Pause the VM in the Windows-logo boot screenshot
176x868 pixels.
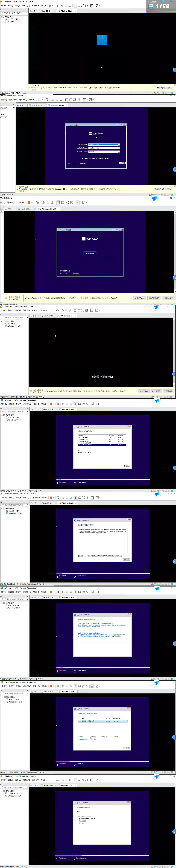point(50,6)
